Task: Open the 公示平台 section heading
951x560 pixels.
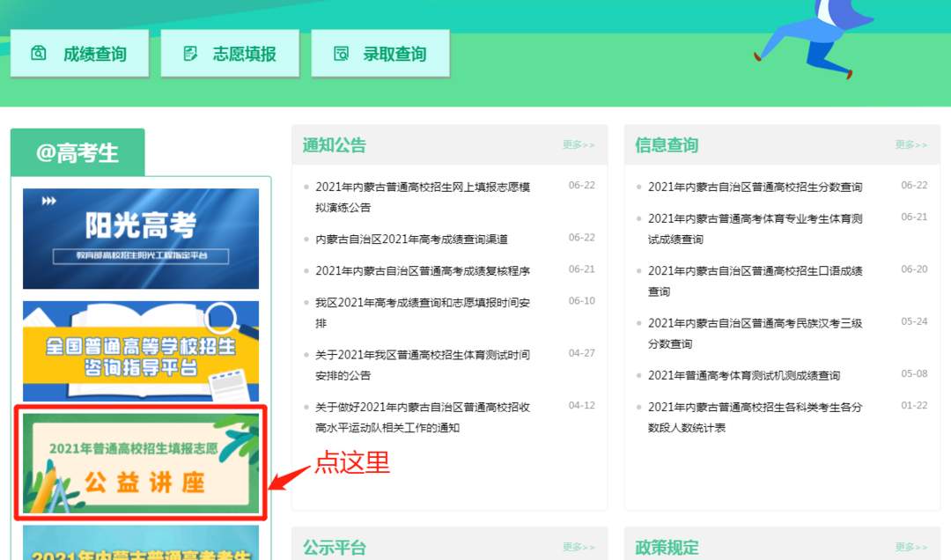Action: (335, 548)
